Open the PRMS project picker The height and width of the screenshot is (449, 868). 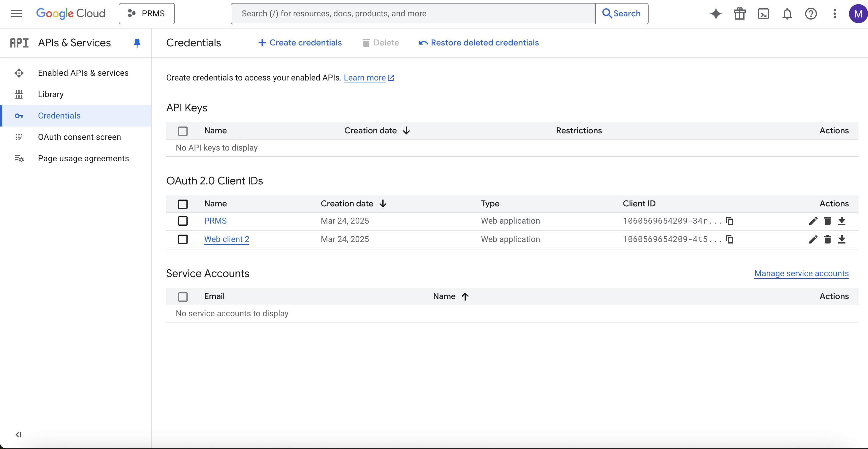coord(147,13)
